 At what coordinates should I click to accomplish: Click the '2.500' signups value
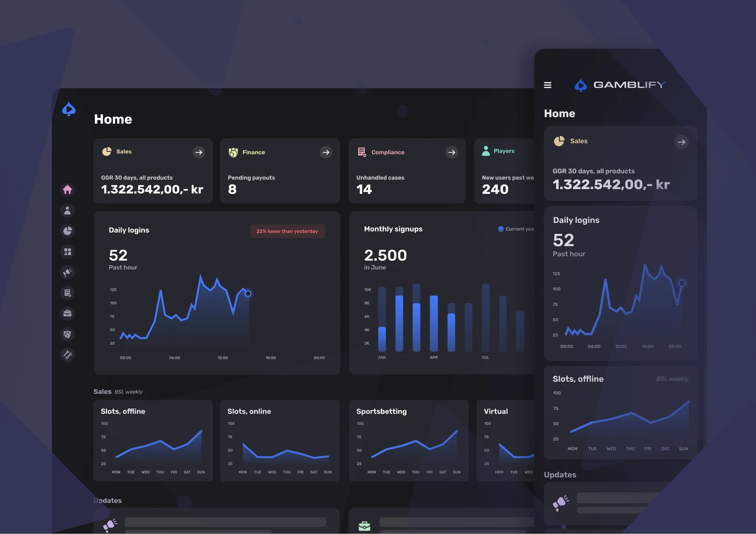(x=385, y=255)
